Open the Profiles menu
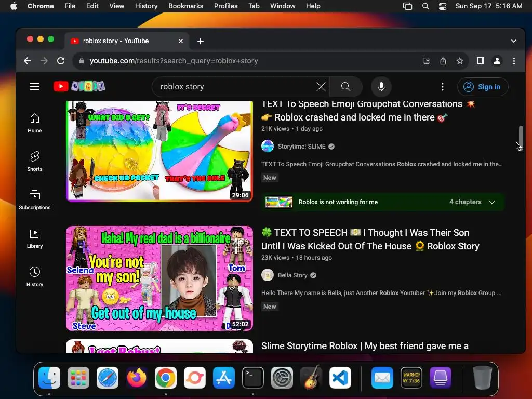532x399 pixels. coord(225,6)
